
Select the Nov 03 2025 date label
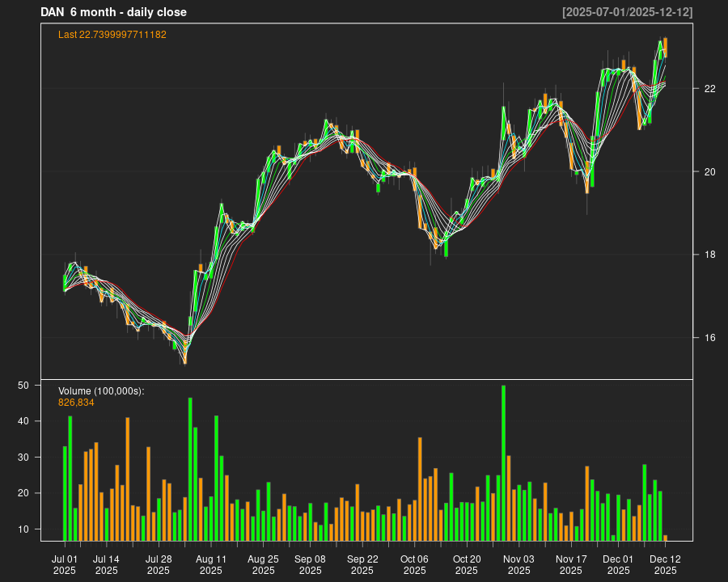518,564
